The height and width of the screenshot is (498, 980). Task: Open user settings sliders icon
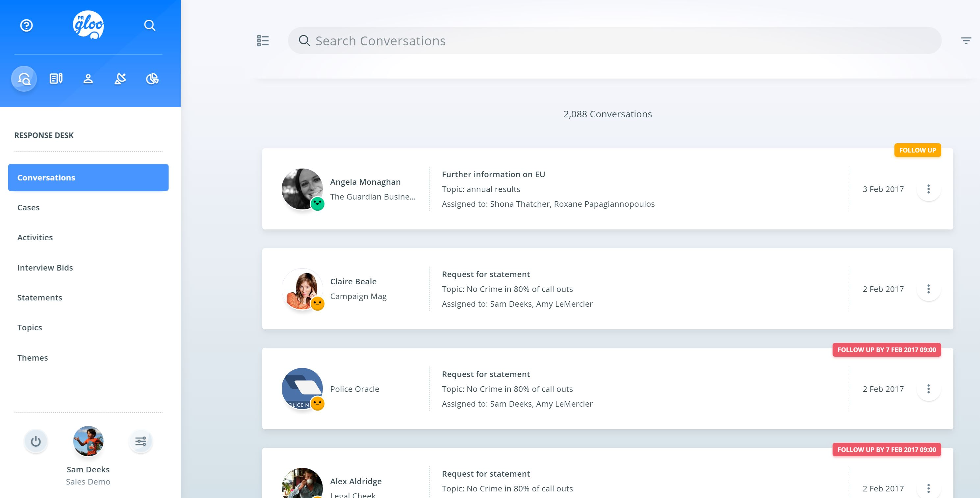click(x=141, y=441)
